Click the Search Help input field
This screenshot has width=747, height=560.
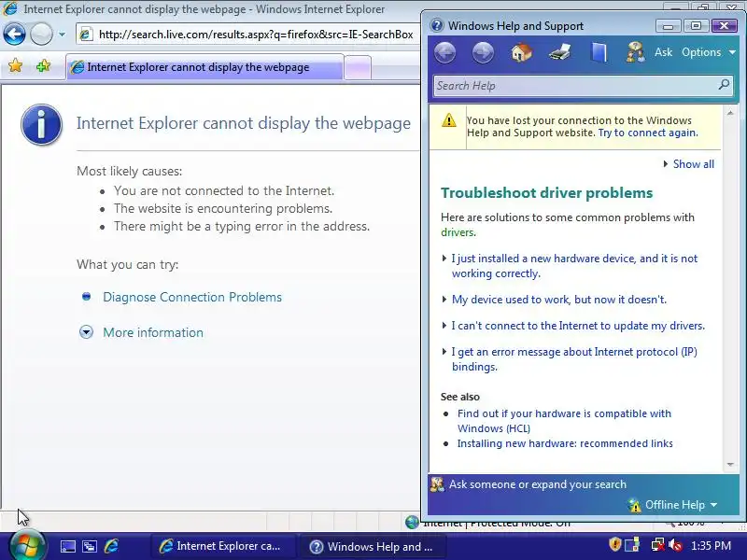coord(575,86)
